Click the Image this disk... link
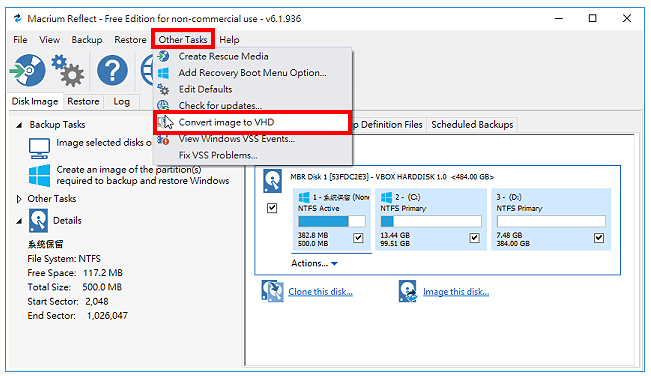Image resolution: width=651 pixels, height=376 pixels. tap(456, 292)
